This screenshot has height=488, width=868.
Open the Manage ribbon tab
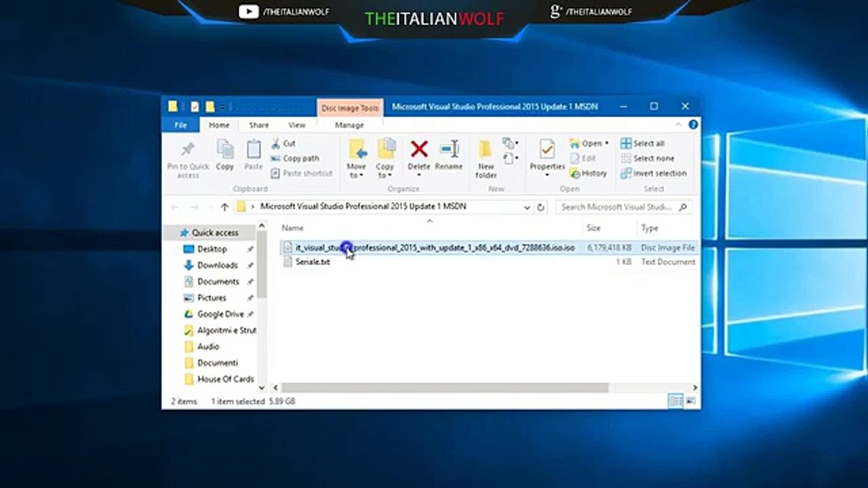click(x=349, y=125)
